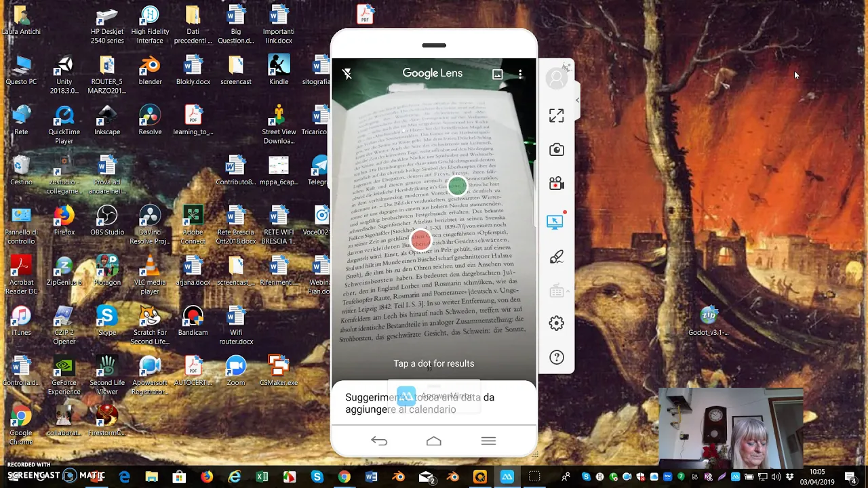
Task: Open Wifi router.docx on the desktop
Action: point(235,326)
